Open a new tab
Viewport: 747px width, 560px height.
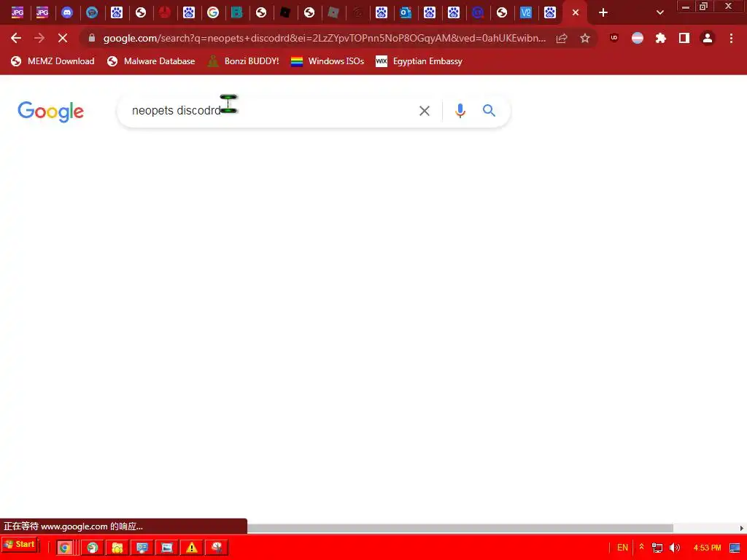click(x=603, y=13)
